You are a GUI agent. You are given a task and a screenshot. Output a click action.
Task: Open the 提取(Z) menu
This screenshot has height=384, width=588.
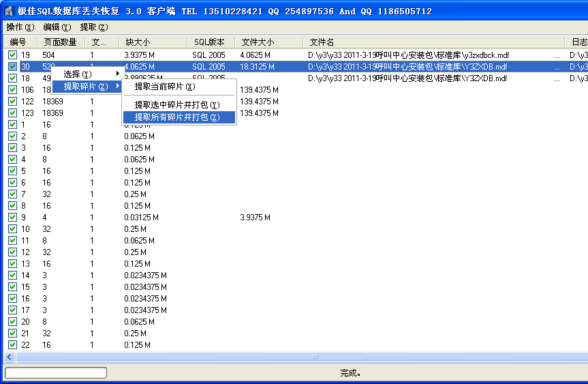pos(94,27)
